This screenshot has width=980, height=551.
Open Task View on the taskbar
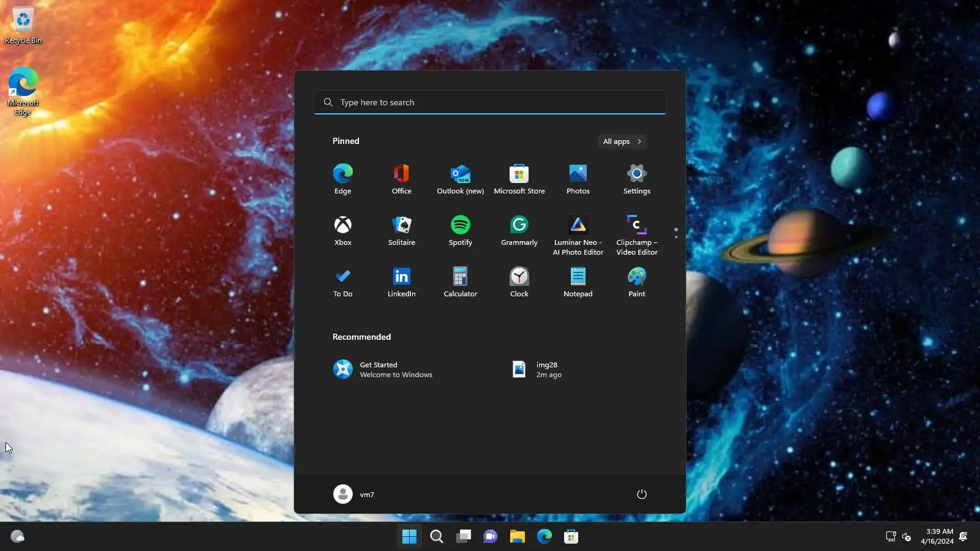click(x=464, y=537)
